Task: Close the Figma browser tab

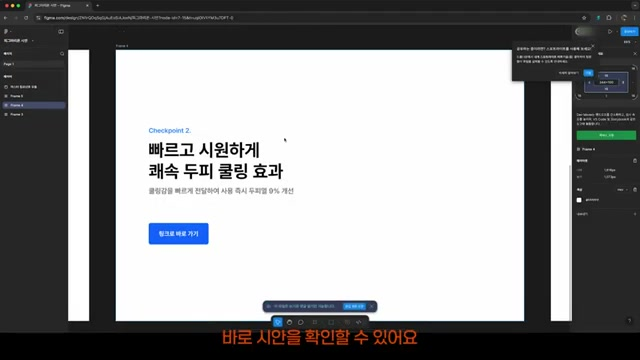Action: (87, 6)
